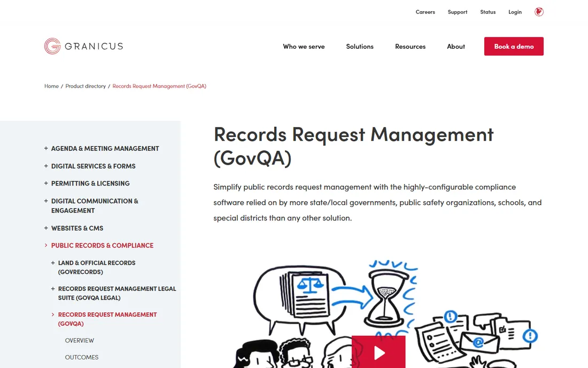Select Digital Communication & Engagement sidebar item
588x368 pixels.
(95, 205)
